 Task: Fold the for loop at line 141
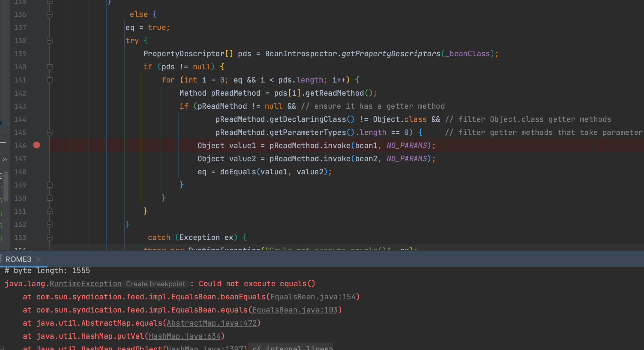[49, 80]
